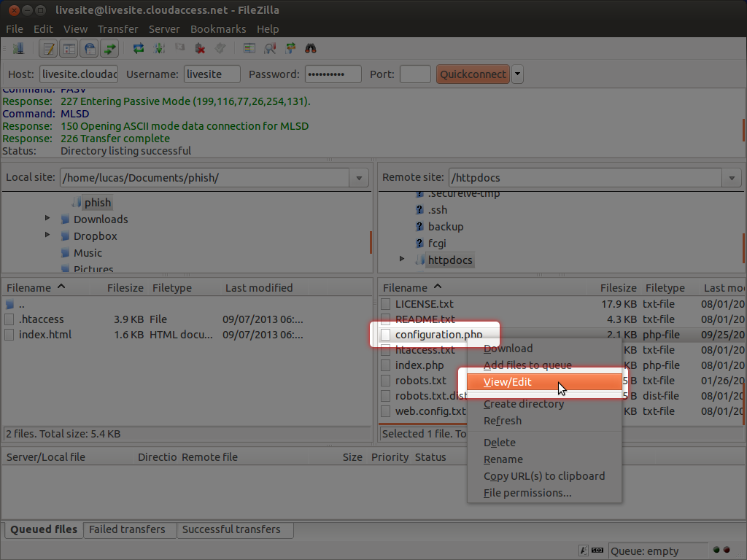Open the Site Manager toolbar icon
Viewport: 747px width, 560px height.
(18, 49)
